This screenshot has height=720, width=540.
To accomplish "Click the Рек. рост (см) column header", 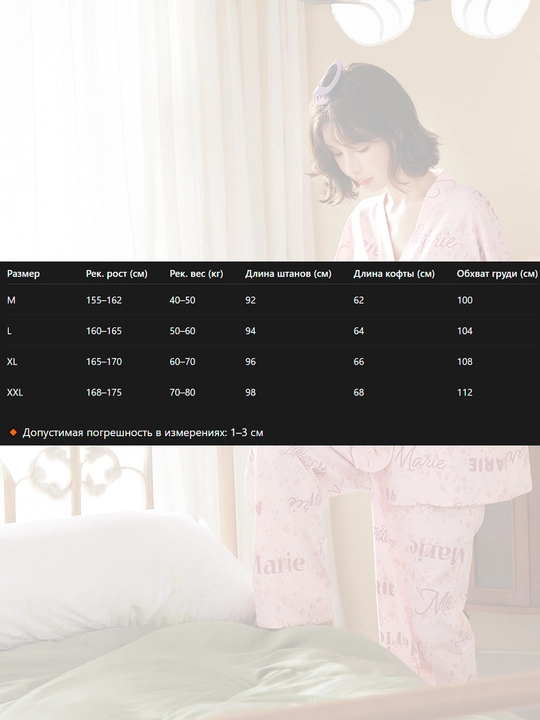I will tap(117, 274).
